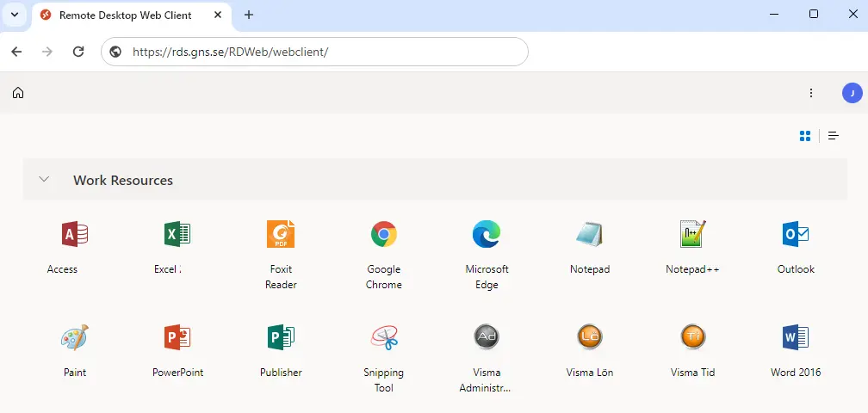Click the Word 2016 label text

pyautogui.click(x=796, y=373)
